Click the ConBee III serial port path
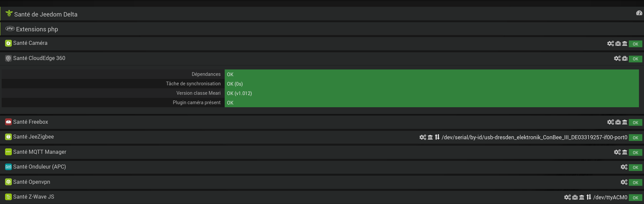This screenshot has width=644, height=204. coord(534,137)
